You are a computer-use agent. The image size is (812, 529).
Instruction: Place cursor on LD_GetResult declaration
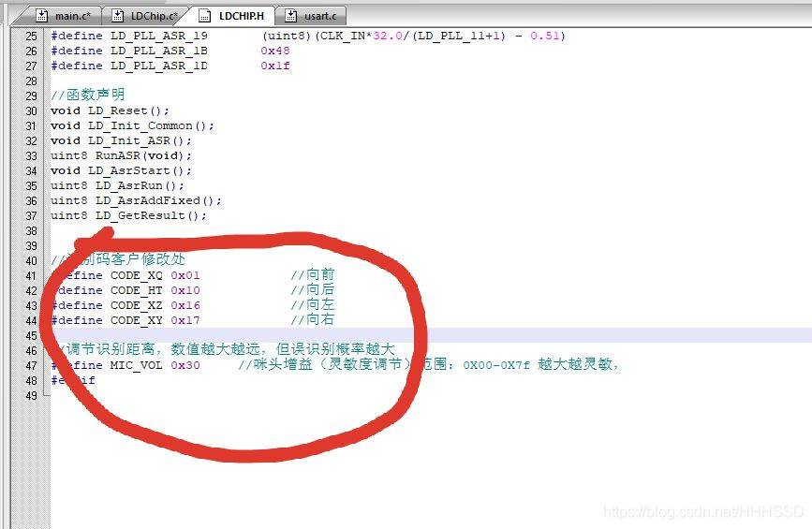click(148, 215)
